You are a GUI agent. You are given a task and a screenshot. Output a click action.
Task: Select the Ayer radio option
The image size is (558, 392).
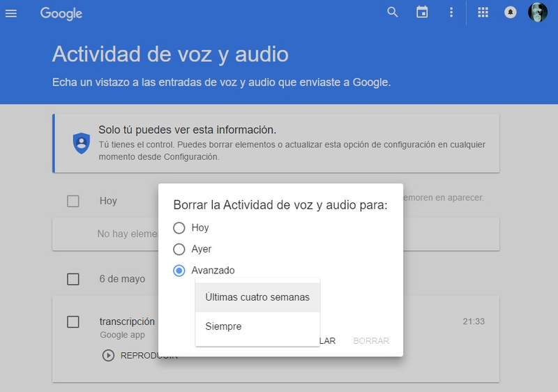point(179,249)
